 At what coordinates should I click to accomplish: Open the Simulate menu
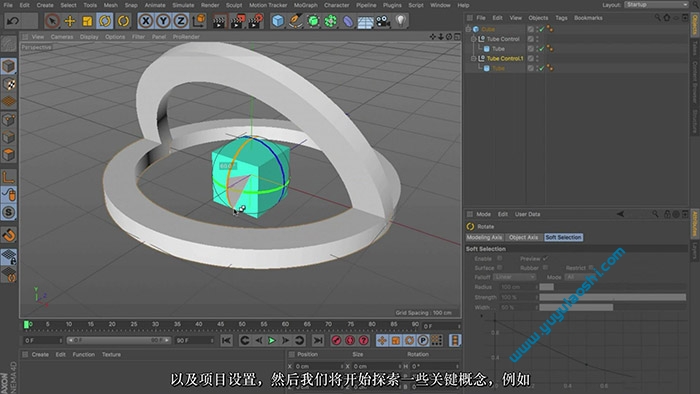pyautogui.click(x=183, y=5)
